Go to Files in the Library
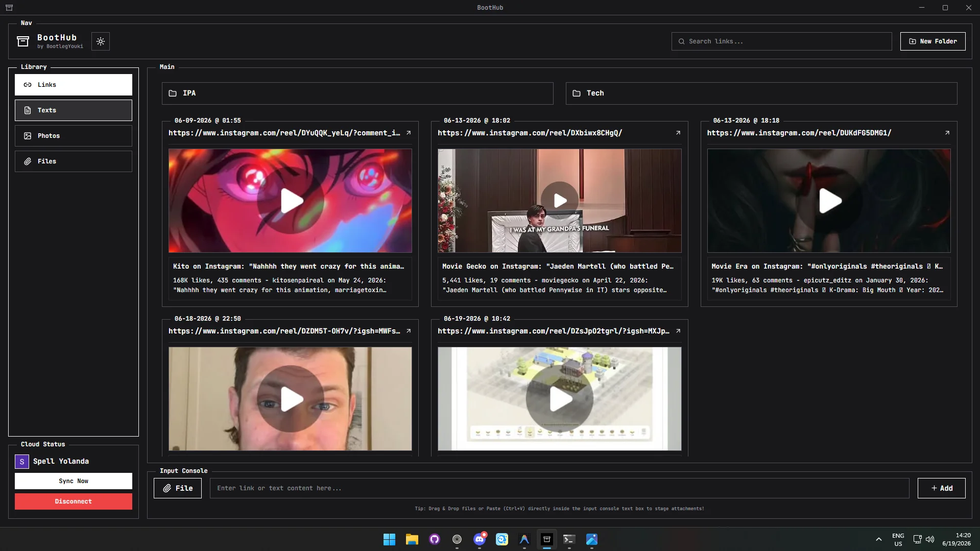Viewport: 980px width, 551px height. click(x=74, y=161)
